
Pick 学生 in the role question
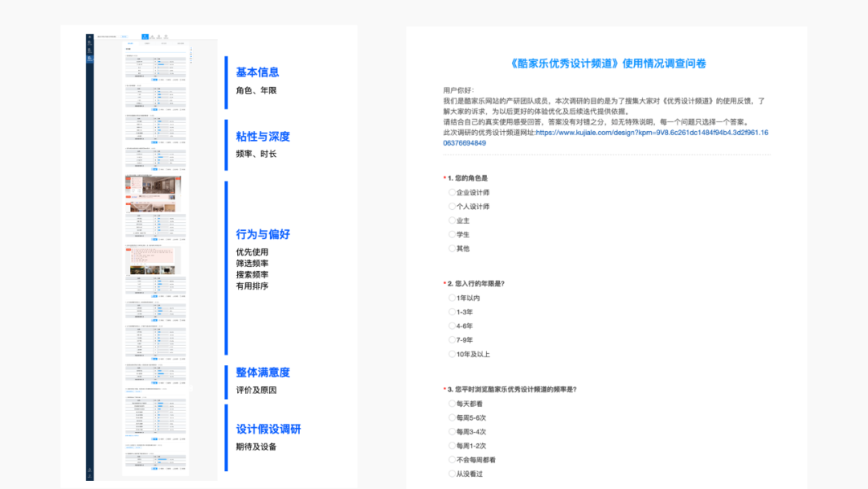[x=452, y=235]
